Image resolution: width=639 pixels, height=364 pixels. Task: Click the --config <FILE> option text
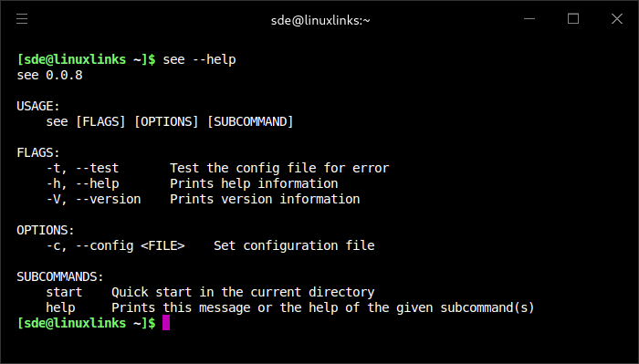pos(131,246)
